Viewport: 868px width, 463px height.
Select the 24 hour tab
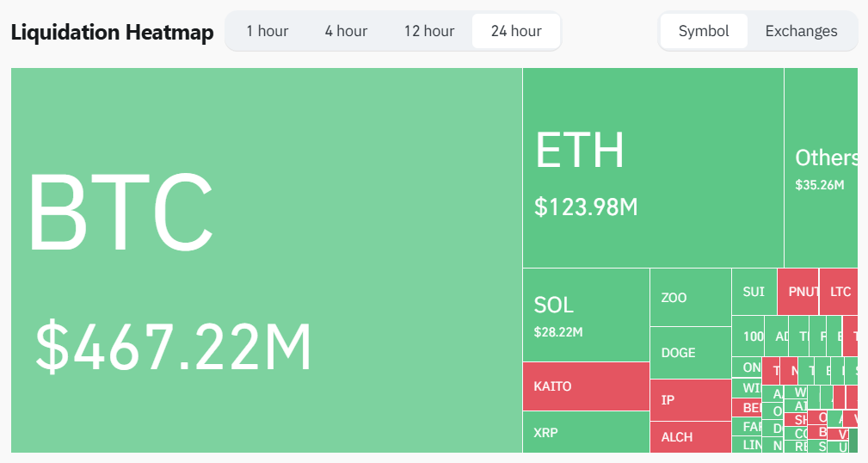tap(516, 31)
